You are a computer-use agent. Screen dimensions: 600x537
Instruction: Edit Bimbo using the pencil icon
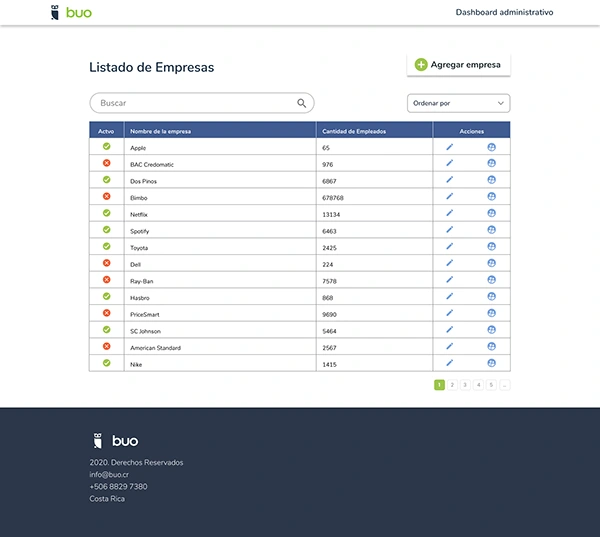pos(450,196)
